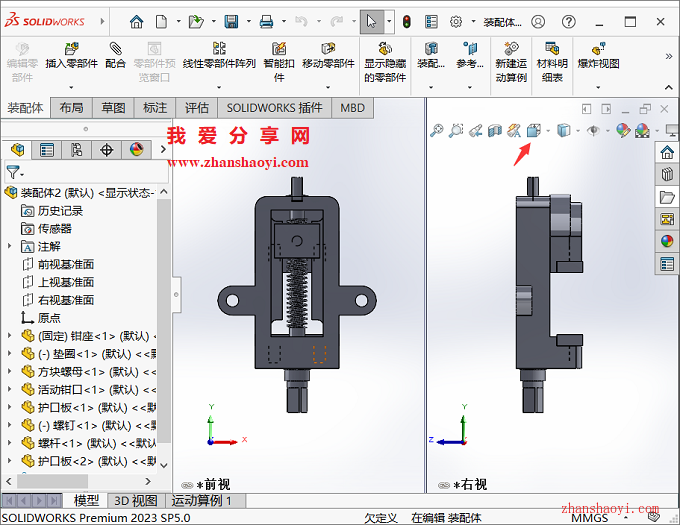Click the Zoom to Area icon
This screenshot has width=680, height=525.
pyautogui.click(x=456, y=130)
